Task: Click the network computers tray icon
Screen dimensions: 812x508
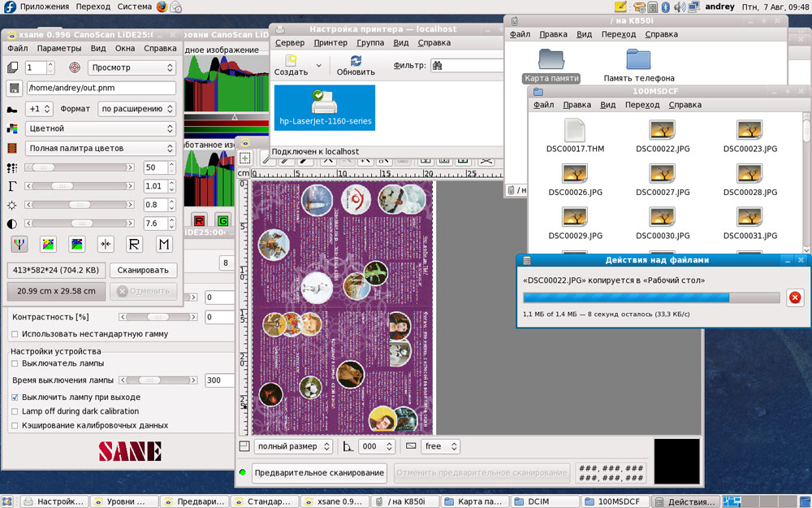Action: coord(694,7)
